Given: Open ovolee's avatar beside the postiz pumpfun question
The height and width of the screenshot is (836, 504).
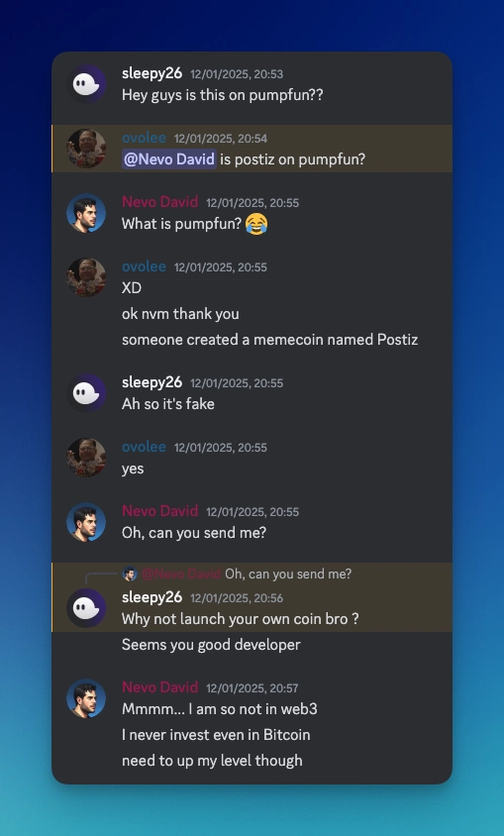Looking at the screenshot, I should coord(86,149).
